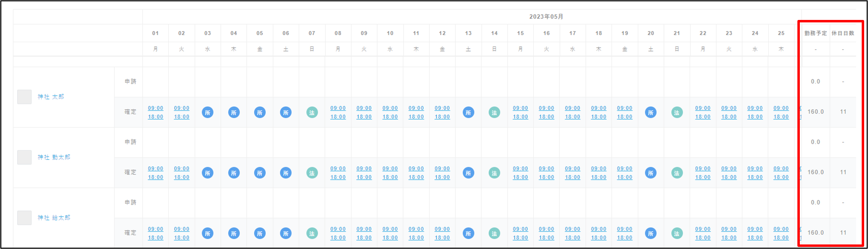Click the 勤務予定 column header
This screenshot has height=249, width=868.
point(816,33)
